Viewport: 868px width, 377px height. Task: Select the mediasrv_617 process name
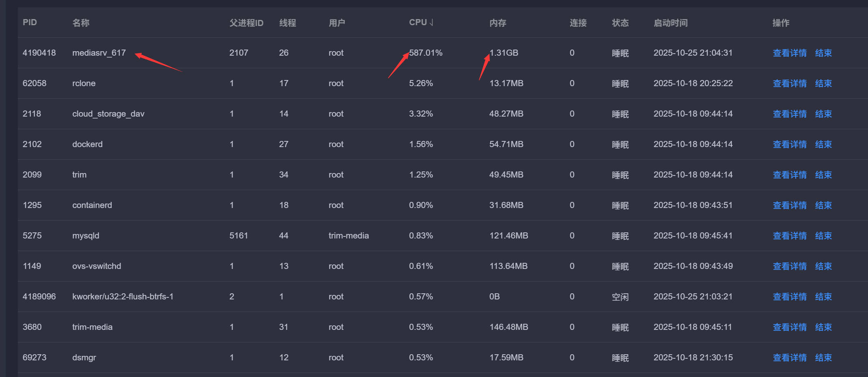(99, 53)
